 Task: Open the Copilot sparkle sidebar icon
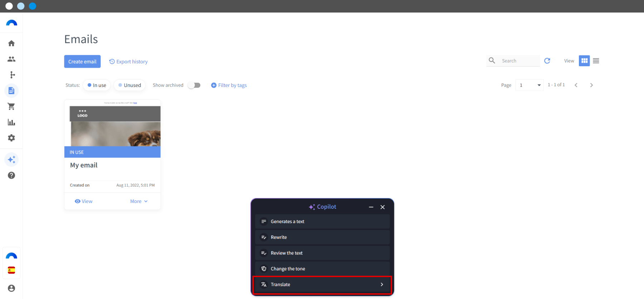click(11, 159)
